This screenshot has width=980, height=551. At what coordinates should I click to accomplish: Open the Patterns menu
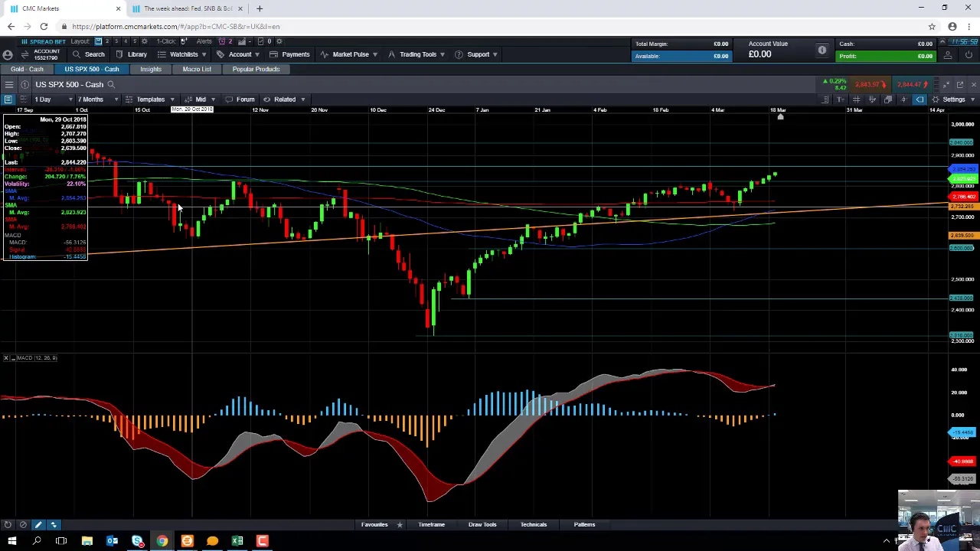(584, 525)
